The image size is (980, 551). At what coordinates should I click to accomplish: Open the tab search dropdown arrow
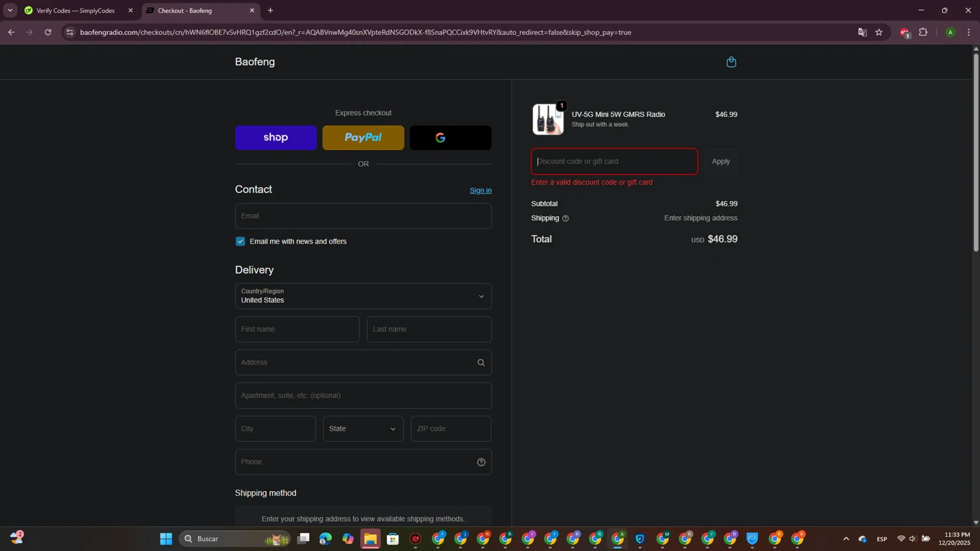(x=10, y=10)
